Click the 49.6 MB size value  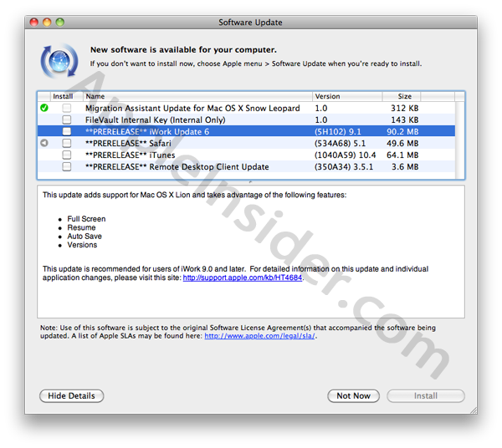402,143
